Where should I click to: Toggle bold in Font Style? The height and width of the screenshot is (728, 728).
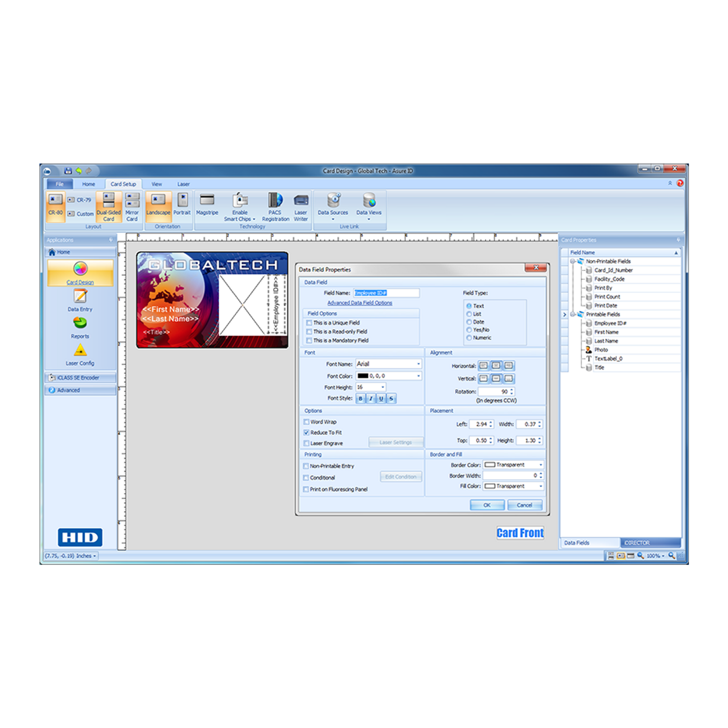click(361, 399)
